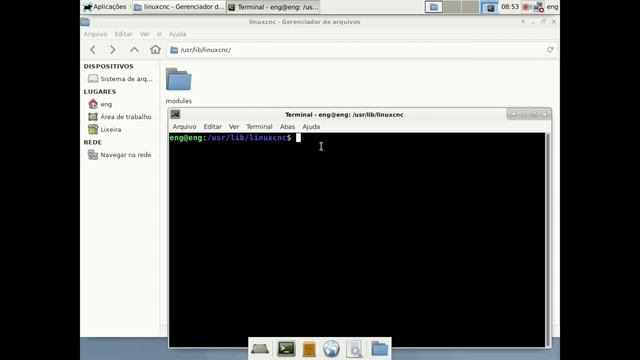640x360 pixels.
Task: Click the file manager window icon
Action: coord(85,22)
